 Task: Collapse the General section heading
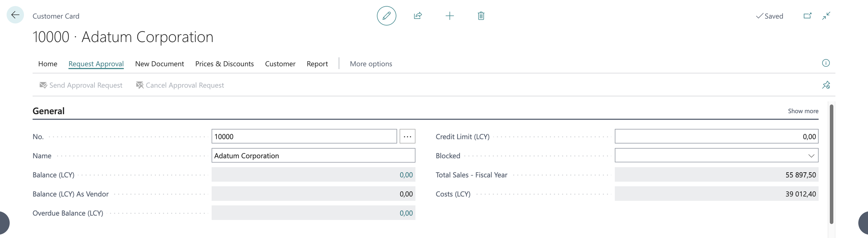tap(48, 111)
